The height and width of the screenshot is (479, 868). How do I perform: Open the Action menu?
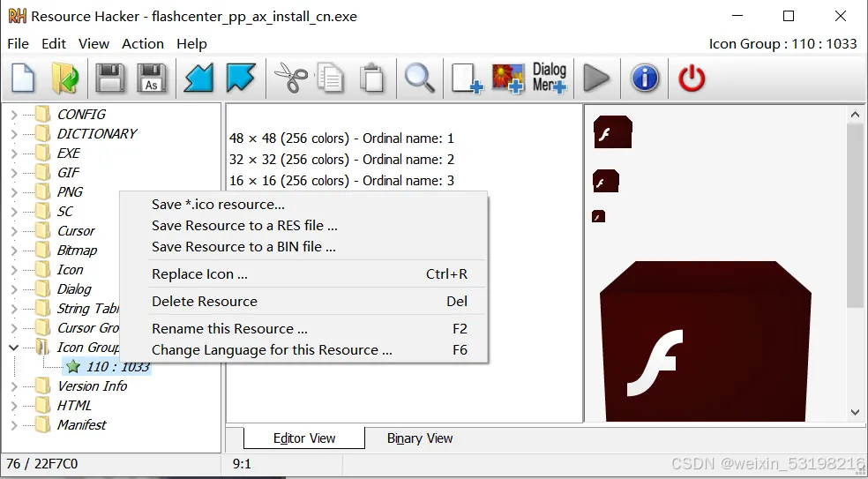click(x=143, y=44)
